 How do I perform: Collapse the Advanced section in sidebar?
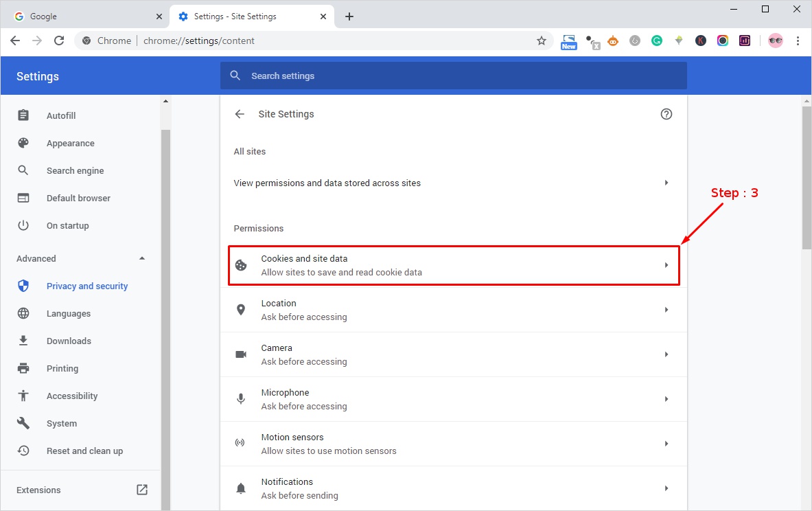[x=142, y=258]
